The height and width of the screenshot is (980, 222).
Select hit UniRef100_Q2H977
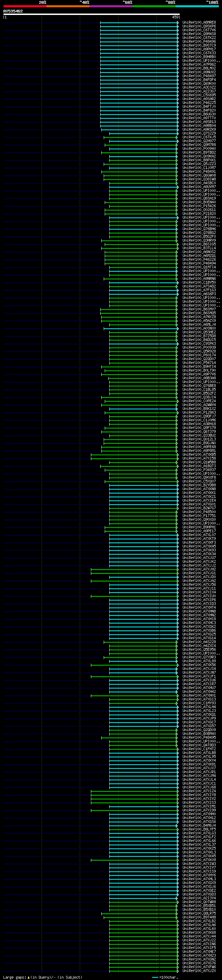(x=199, y=141)
